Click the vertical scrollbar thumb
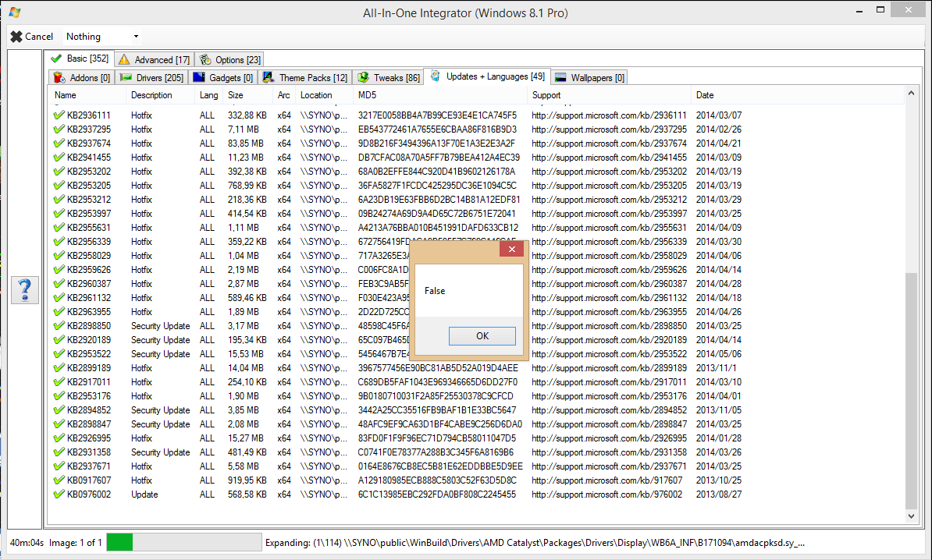 pos(911,390)
